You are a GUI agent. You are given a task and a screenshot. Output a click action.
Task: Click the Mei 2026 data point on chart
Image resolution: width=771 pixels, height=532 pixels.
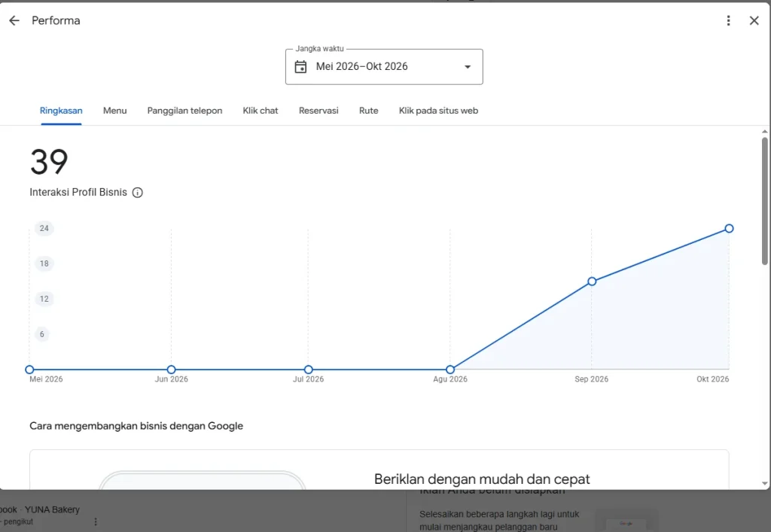29,369
